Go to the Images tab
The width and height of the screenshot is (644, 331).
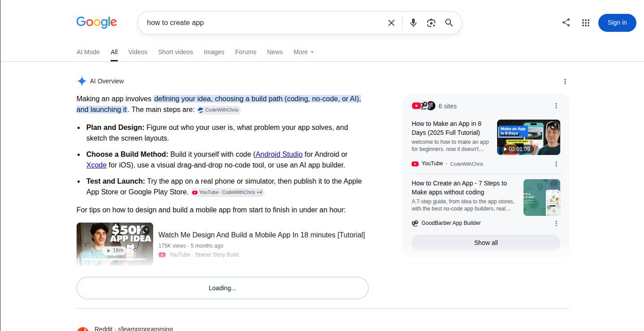coord(214,52)
